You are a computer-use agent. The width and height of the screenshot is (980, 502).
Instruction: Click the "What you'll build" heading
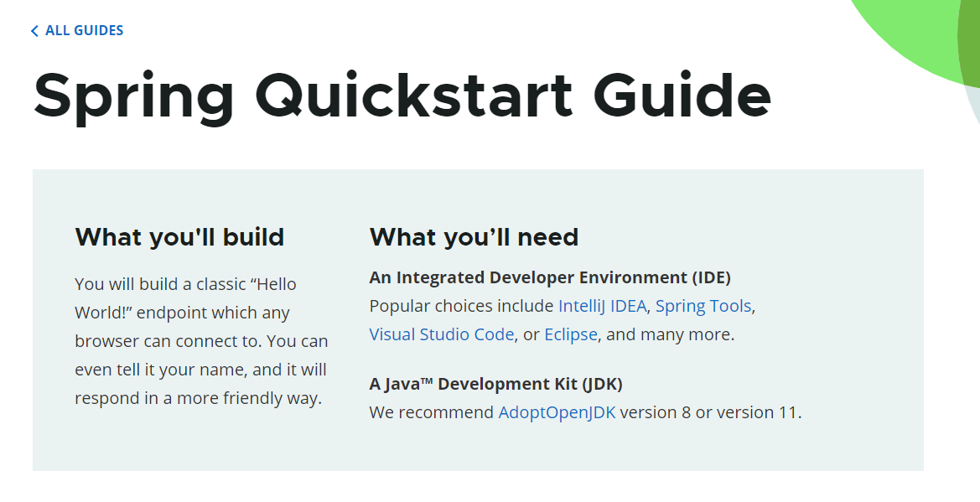[x=179, y=237]
